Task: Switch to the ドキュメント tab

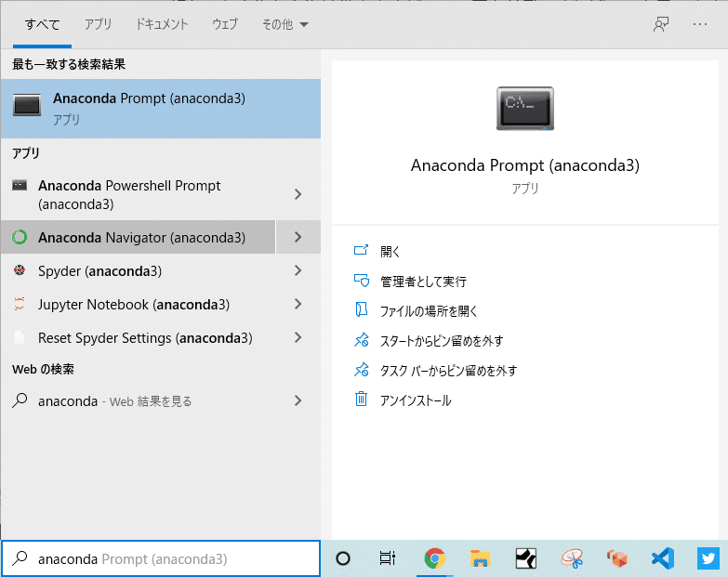Action: click(162, 24)
